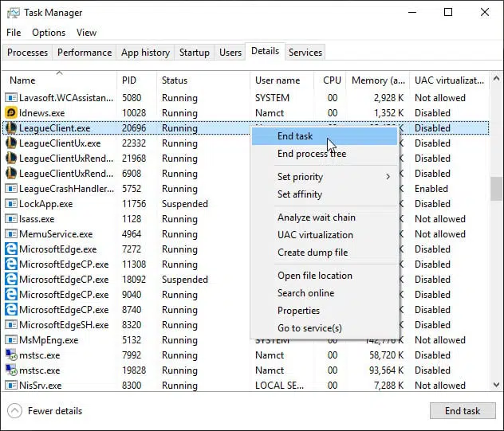Viewport: 504px width, 431px height.
Task: Select the lsass.exe process row
Action: coord(37,219)
